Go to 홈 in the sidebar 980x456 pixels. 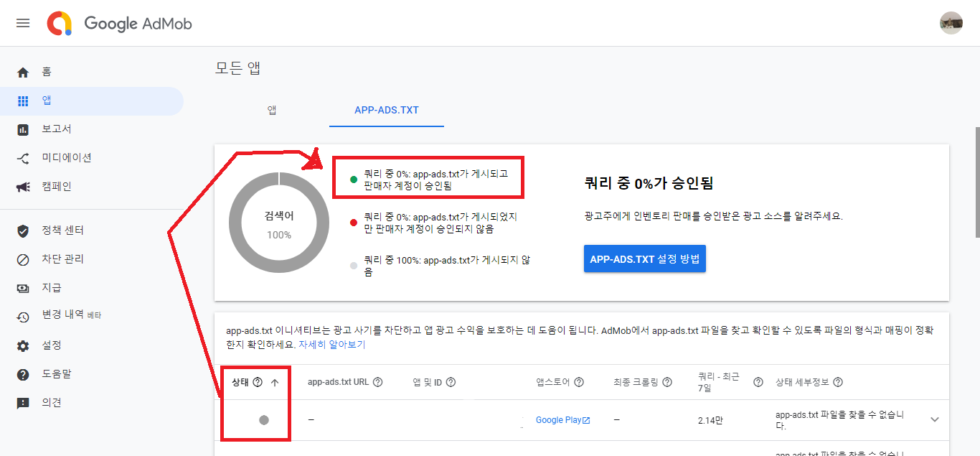[x=46, y=72]
